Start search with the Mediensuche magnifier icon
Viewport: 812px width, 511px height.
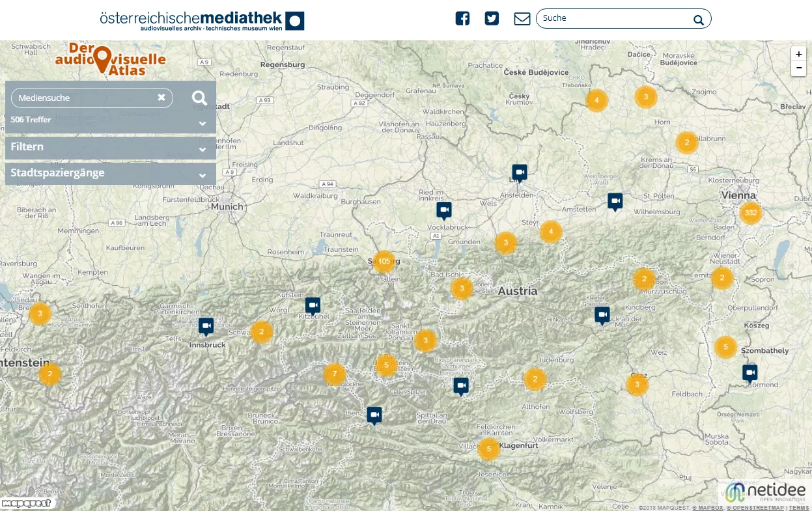(x=199, y=98)
